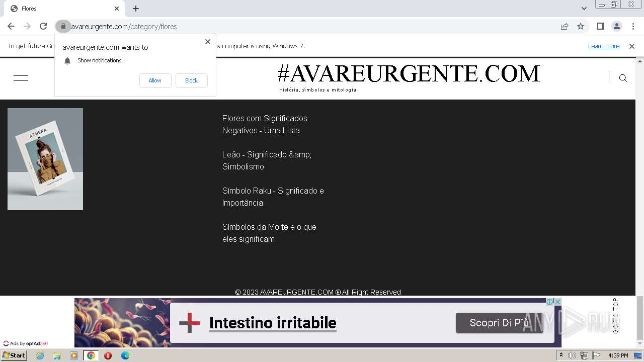Switch to Chrome in the taskbar
This screenshot has width=644, height=362.
tap(91, 355)
